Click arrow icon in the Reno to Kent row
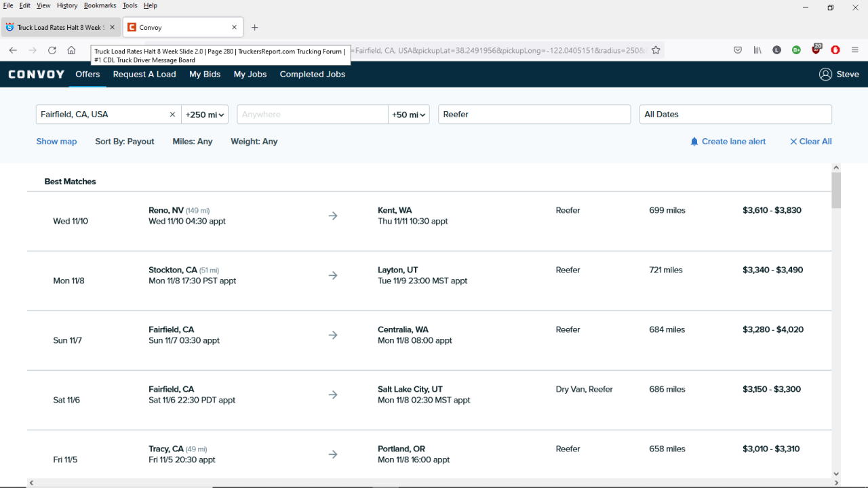Viewport: 868px width, 488px height. pos(333,216)
